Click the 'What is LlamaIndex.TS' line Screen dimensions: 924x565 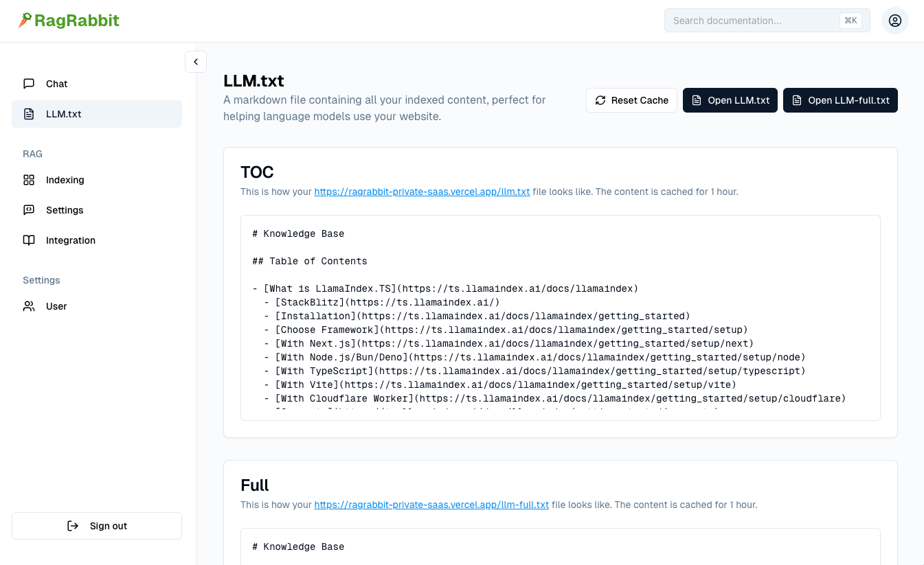coord(445,288)
